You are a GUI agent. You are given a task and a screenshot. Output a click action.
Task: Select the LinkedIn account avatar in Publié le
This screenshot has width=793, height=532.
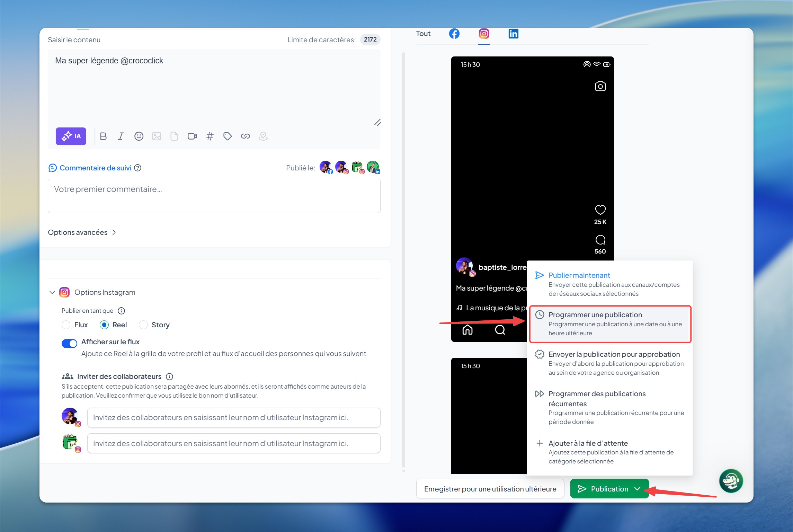[373, 167]
